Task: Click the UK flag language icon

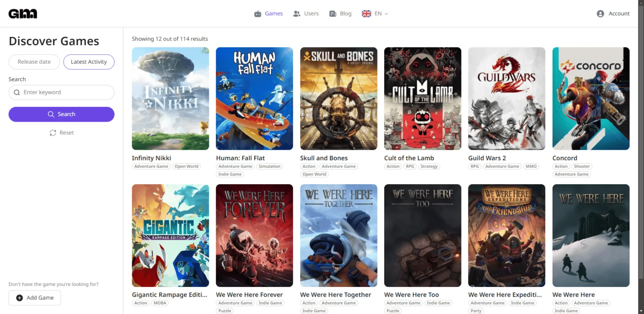Action: coord(366,14)
